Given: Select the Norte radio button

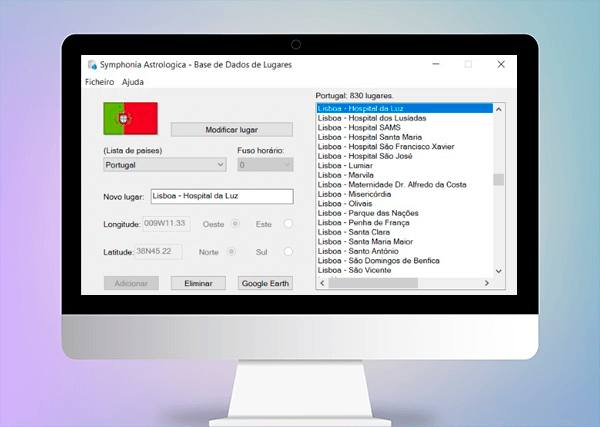Looking at the screenshot, I should pos(231,251).
